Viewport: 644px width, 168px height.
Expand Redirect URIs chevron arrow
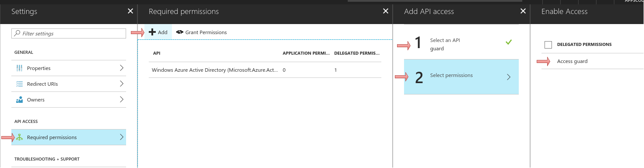[121, 84]
